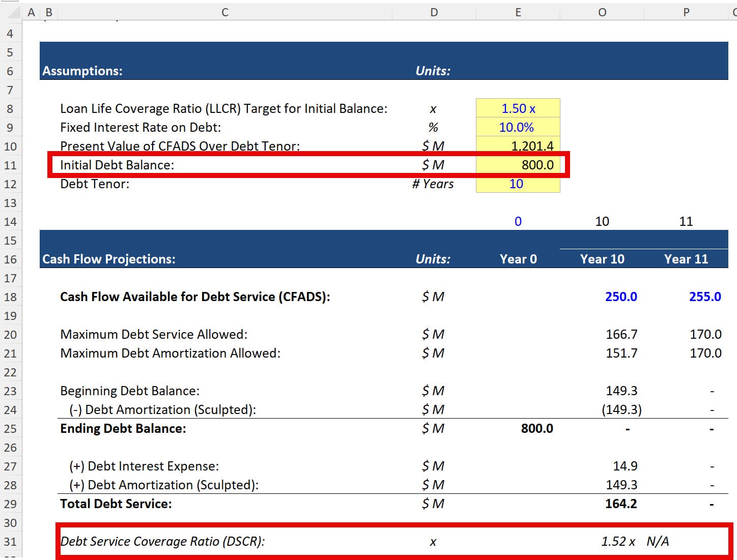Click the Debt Tenor input cell
737x560 pixels.
point(518,184)
